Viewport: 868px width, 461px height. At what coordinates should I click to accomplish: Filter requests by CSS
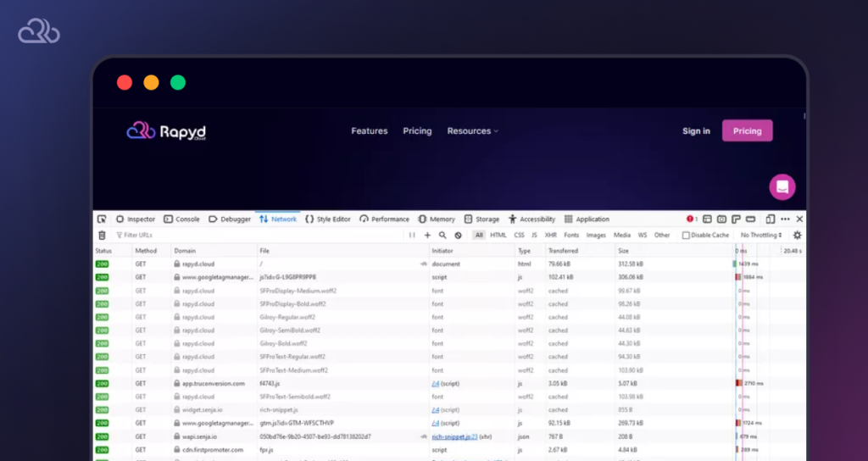[x=520, y=236]
